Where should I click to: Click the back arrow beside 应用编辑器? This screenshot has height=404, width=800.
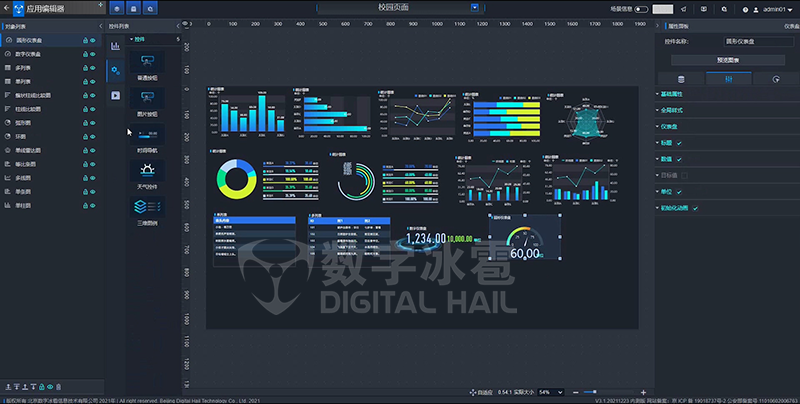click(x=6, y=8)
